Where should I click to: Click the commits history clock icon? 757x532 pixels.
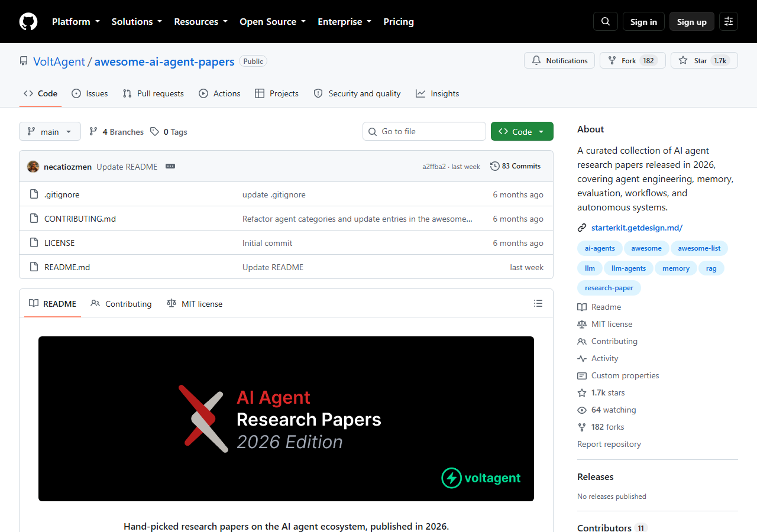click(495, 166)
